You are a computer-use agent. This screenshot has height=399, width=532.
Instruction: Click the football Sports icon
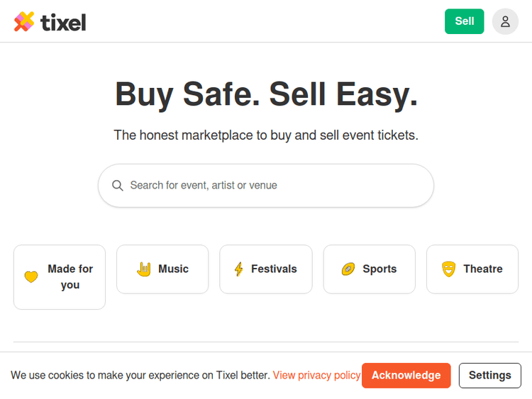[x=348, y=269]
